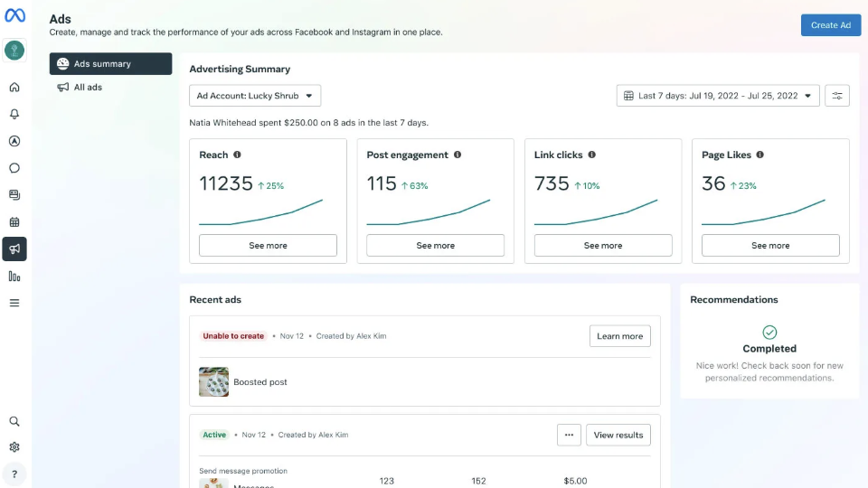Open Posts and stories icon
The height and width of the screenshot is (488, 868).
(14, 195)
